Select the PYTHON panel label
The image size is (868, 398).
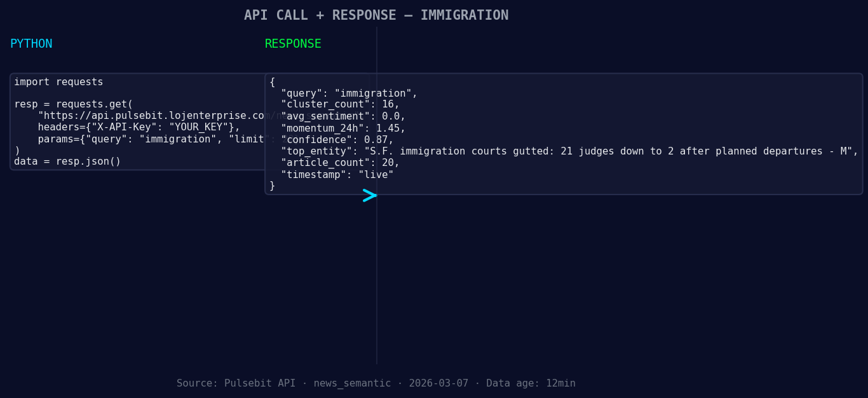pos(31,43)
